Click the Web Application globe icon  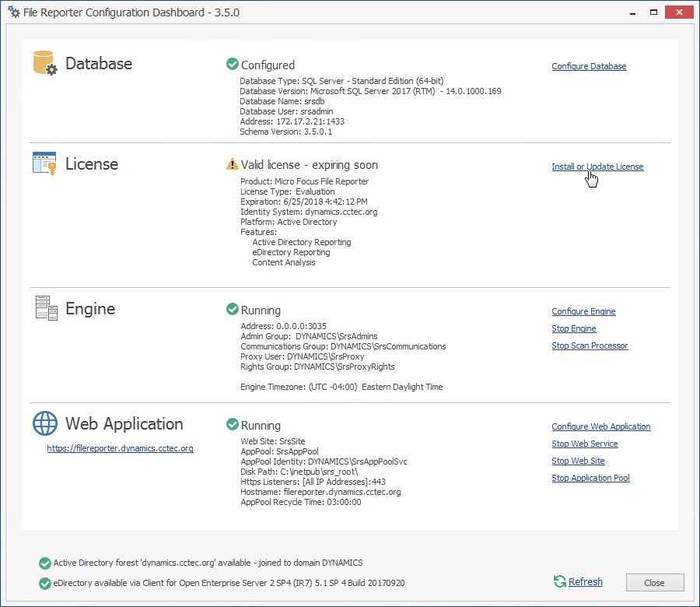45,423
